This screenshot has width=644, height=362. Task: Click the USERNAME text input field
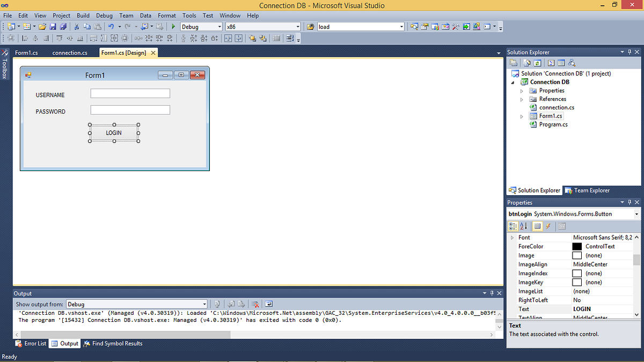130,93
